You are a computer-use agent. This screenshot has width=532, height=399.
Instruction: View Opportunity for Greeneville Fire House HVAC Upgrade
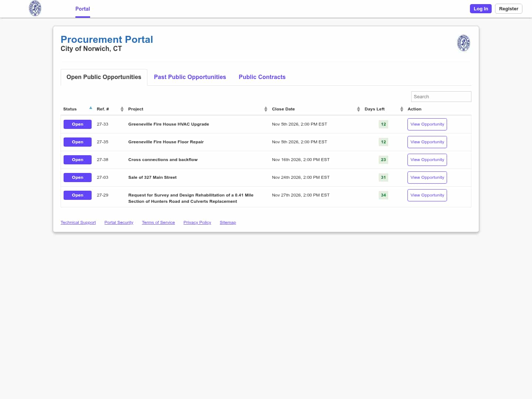427,125
